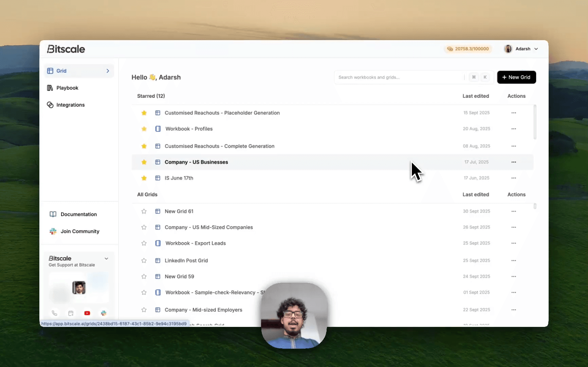Viewport: 588px width, 367px height.
Task: Open actions menu for Customised Reachouts - Placeholder Generation
Action: pyautogui.click(x=514, y=113)
